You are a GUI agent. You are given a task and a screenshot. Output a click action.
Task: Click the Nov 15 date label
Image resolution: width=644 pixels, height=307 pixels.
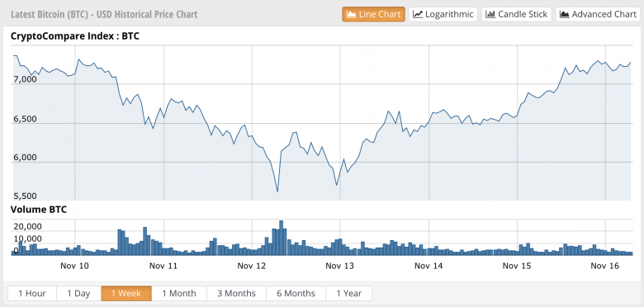click(x=517, y=266)
